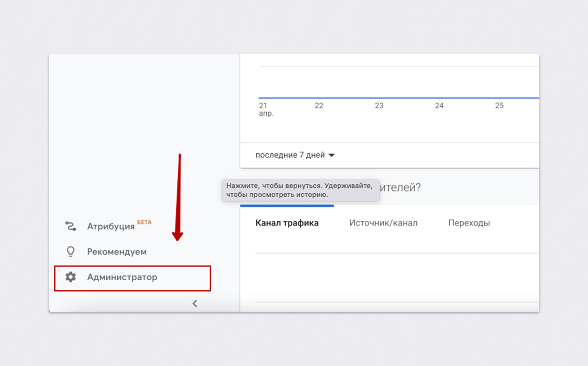Image resolution: width=588 pixels, height=366 pixels.
Task: Click the lightbulb icon beside Рекомендуем
Action: (71, 251)
